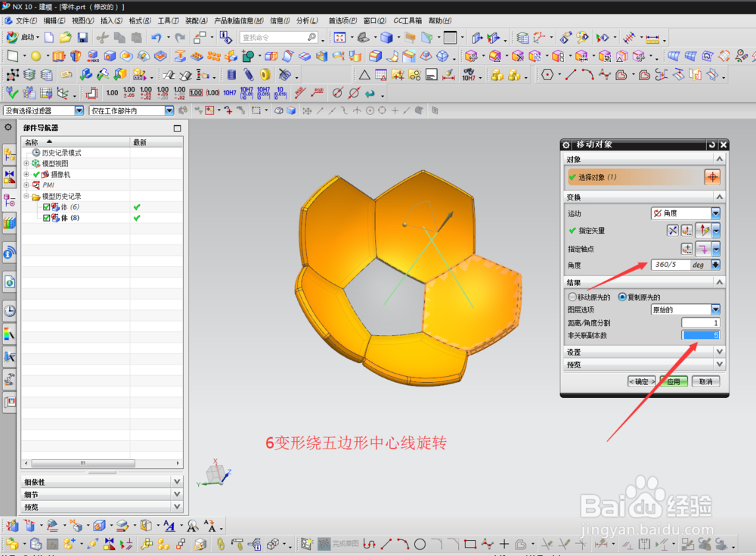Save the part with the floppy icon
This screenshot has height=556, width=756.
[x=82, y=37]
